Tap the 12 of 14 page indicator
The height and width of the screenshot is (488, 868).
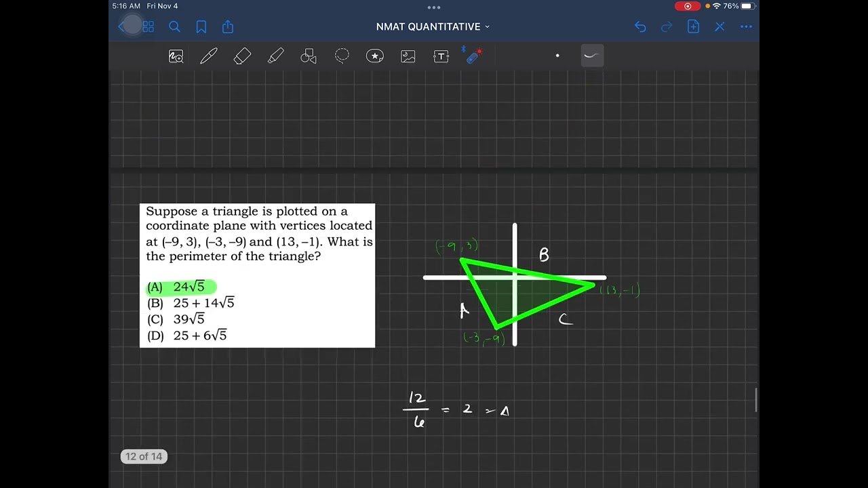144,456
